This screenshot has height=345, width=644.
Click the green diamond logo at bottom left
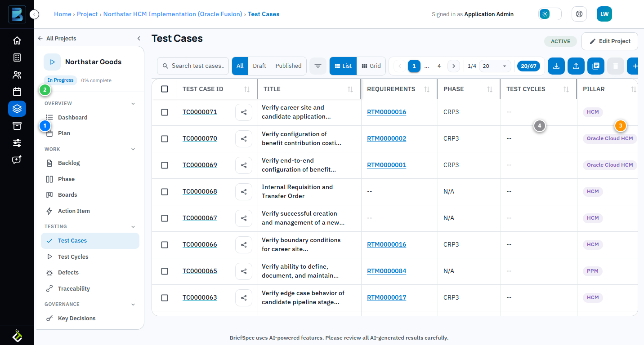point(17,336)
